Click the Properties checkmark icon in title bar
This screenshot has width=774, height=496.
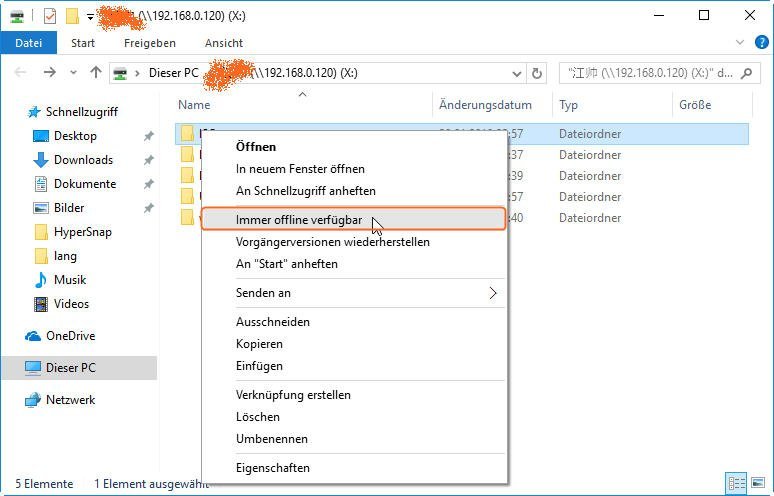point(50,16)
